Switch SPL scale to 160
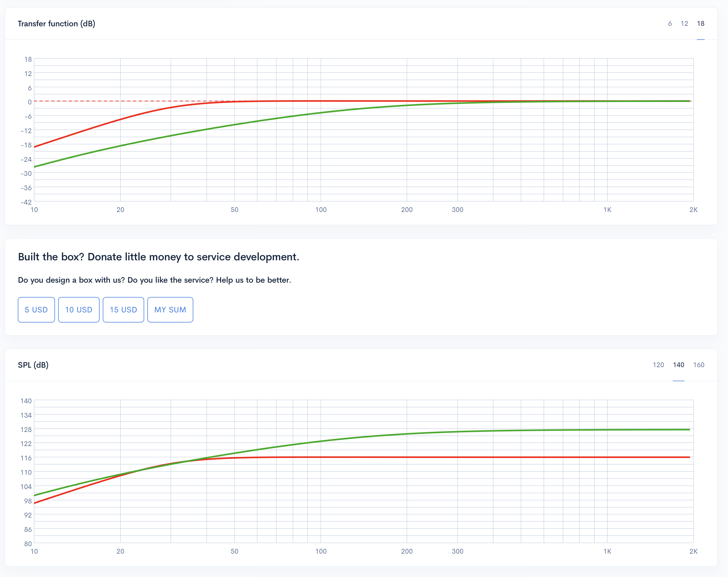The image size is (728, 577). pyautogui.click(x=699, y=365)
